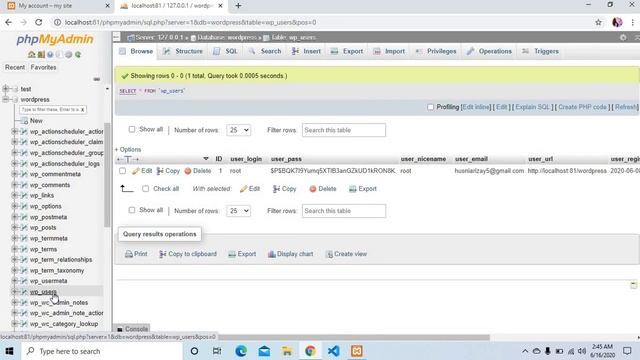Open the Privileges tab
The image size is (640, 360).
436,51
